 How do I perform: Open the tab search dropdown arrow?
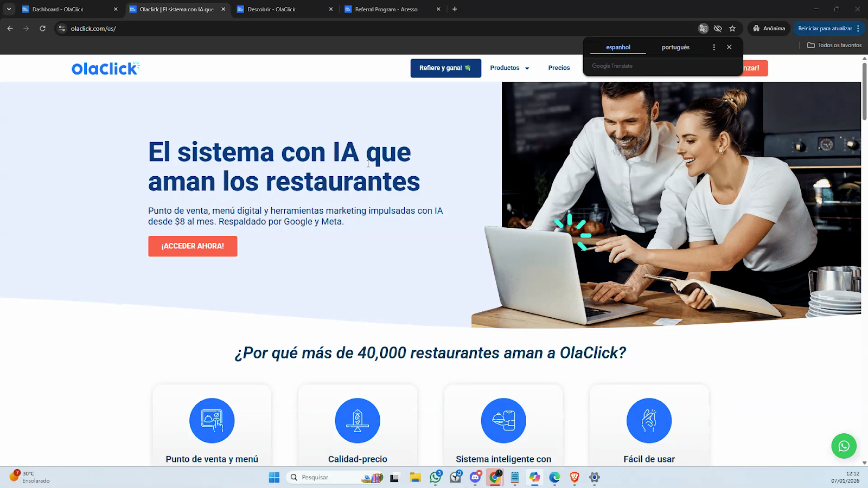coord(9,9)
